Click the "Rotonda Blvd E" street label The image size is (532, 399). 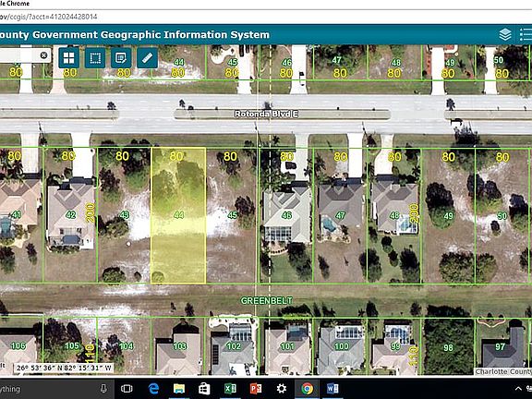(266, 114)
